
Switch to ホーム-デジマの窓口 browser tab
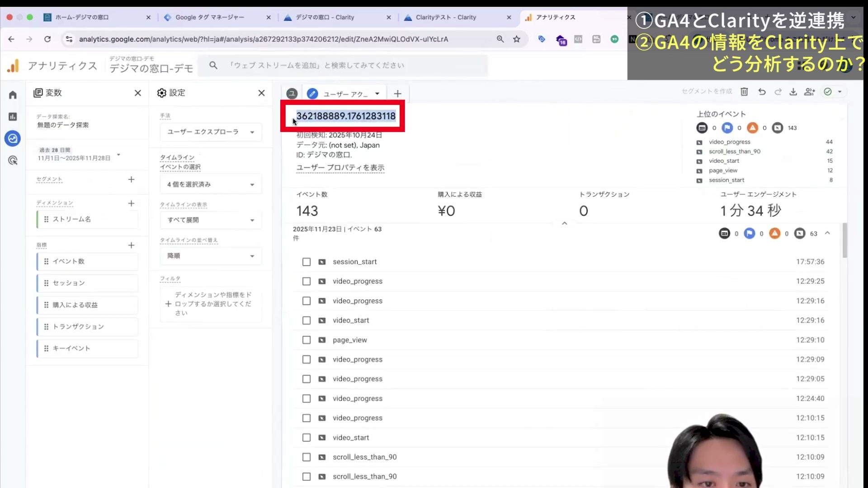pyautogui.click(x=97, y=17)
